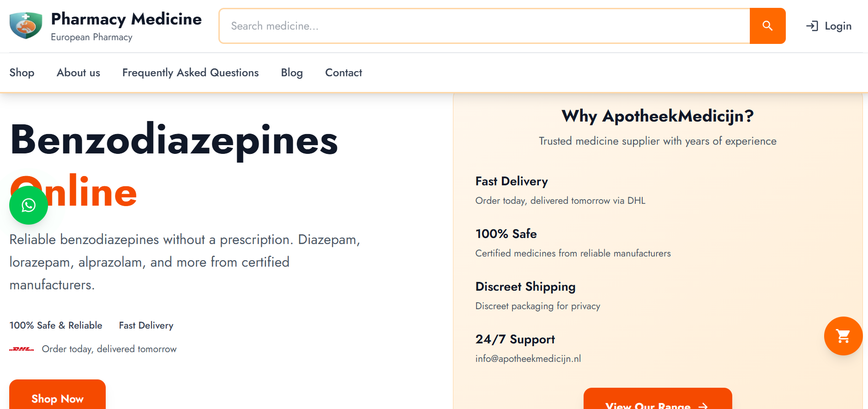Click the Fast Delivery heading in sidebar
This screenshot has width=868, height=409.
[512, 181]
